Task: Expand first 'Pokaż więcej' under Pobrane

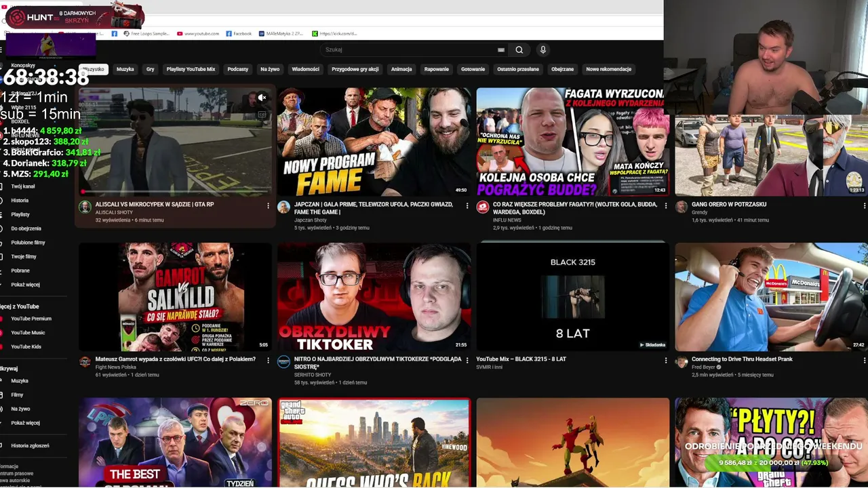Action: coord(25,285)
